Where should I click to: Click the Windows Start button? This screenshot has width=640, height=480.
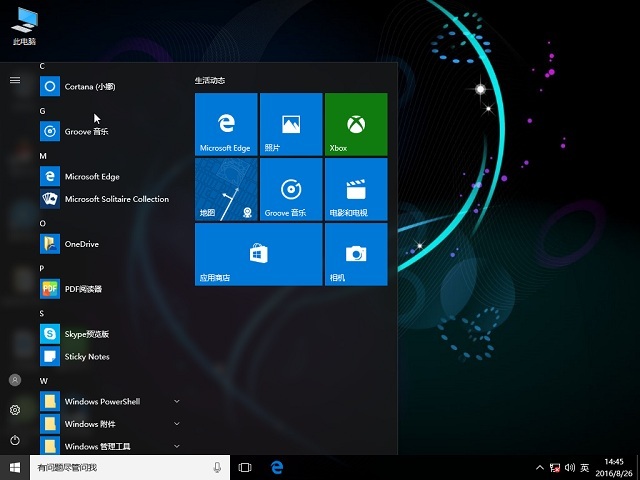(15, 467)
